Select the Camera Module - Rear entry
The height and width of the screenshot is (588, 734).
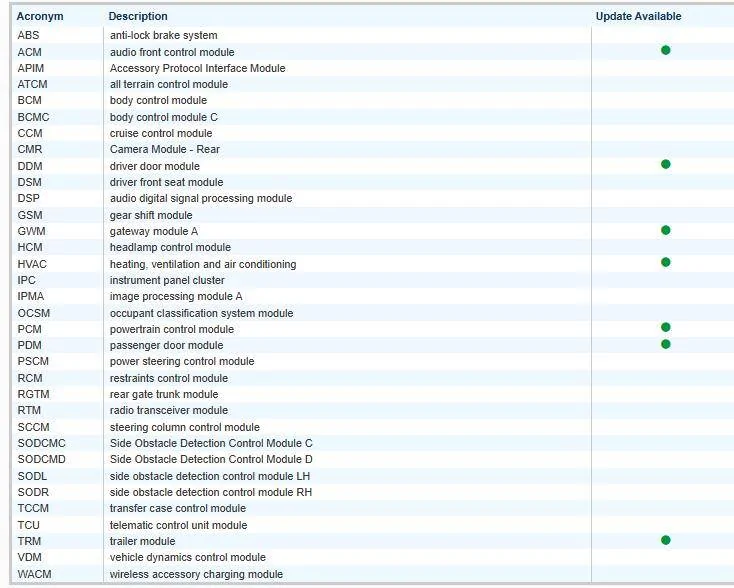point(164,150)
